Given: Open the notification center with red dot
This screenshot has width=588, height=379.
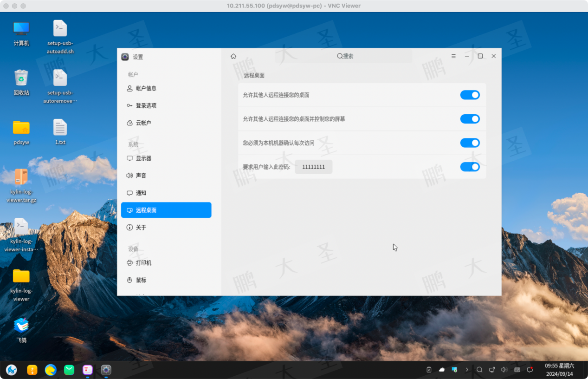Looking at the screenshot, I should click(x=530, y=370).
